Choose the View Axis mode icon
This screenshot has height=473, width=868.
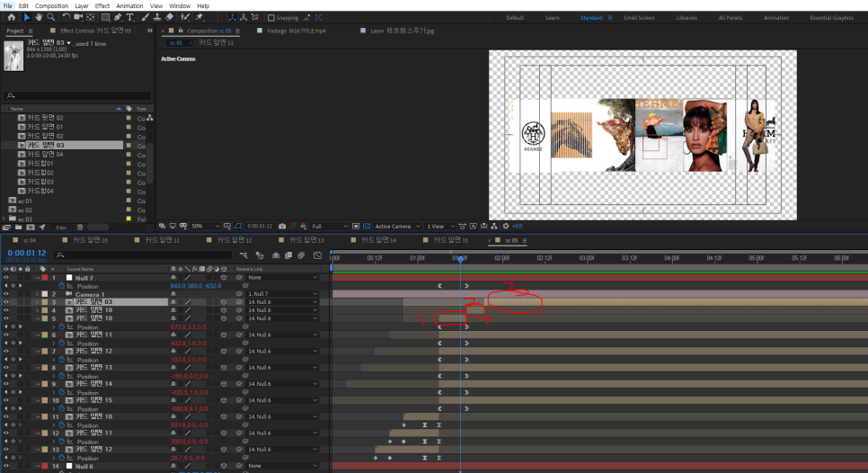255,18
